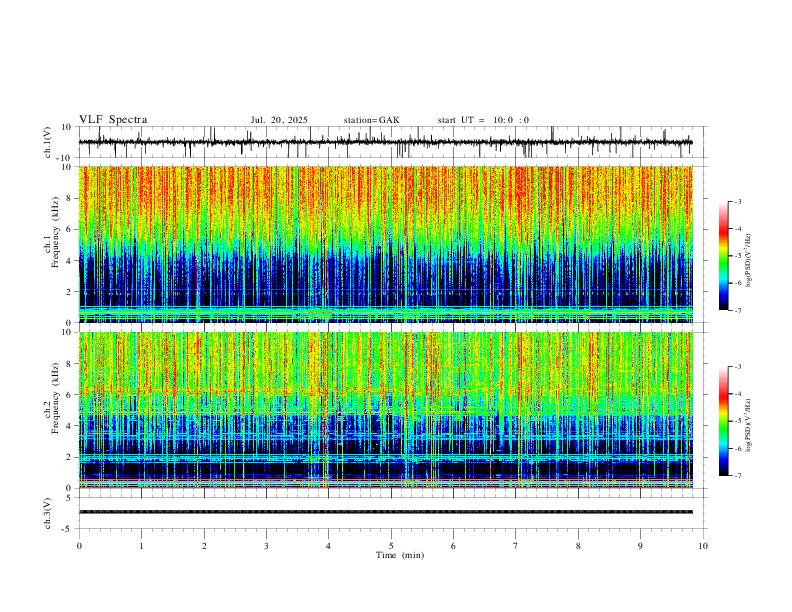Click the time axis tick label '9'
The image size is (792, 612).
(x=640, y=546)
